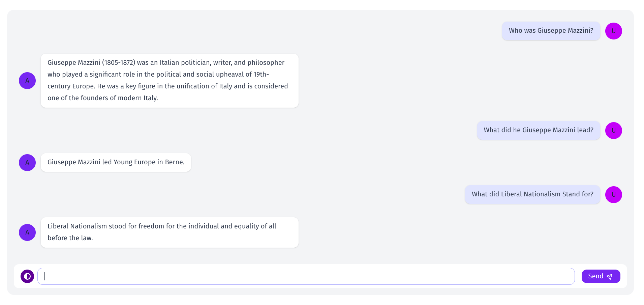Screen dimensions: 644x305
Task: Click the "What did he Giuseppe Mazzini lead?" message
Action: pyautogui.click(x=538, y=130)
